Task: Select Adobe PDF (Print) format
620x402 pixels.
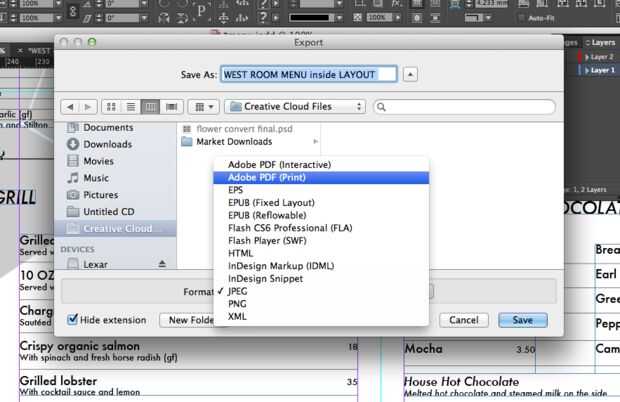Action: (x=321, y=177)
